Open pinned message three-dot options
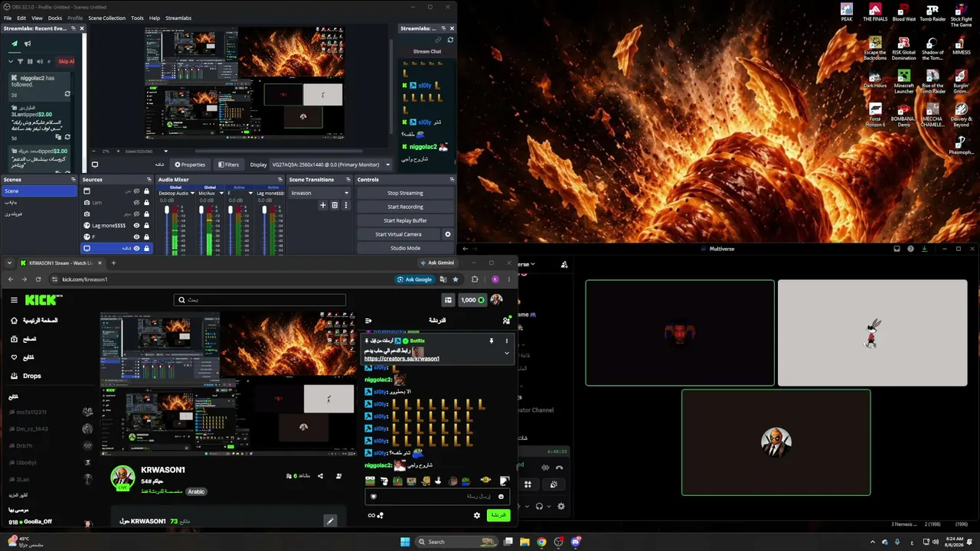The height and width of the screenshot is (551, 980). tap(506, 341)
